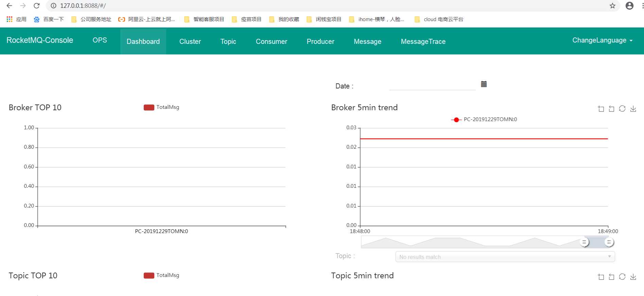Open the 百度一下 bookmark

tap(49, 19)
